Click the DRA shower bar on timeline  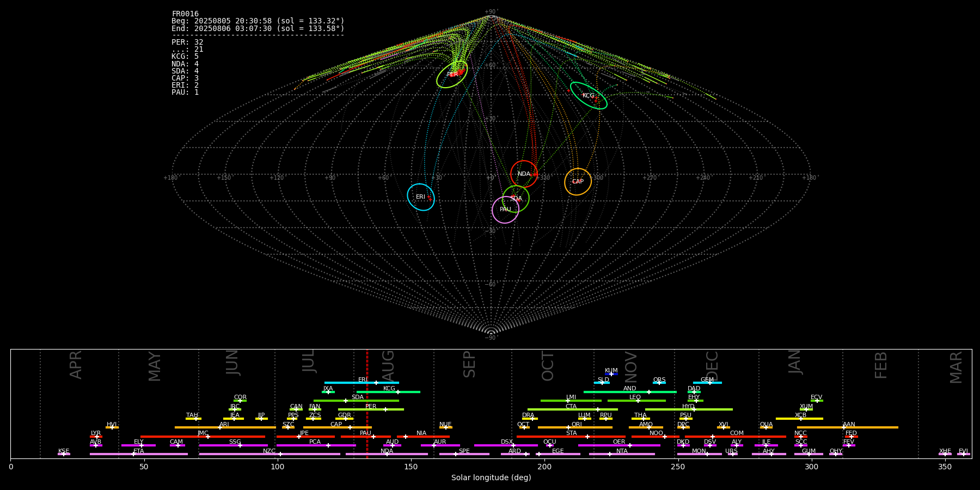pos(530,419)
